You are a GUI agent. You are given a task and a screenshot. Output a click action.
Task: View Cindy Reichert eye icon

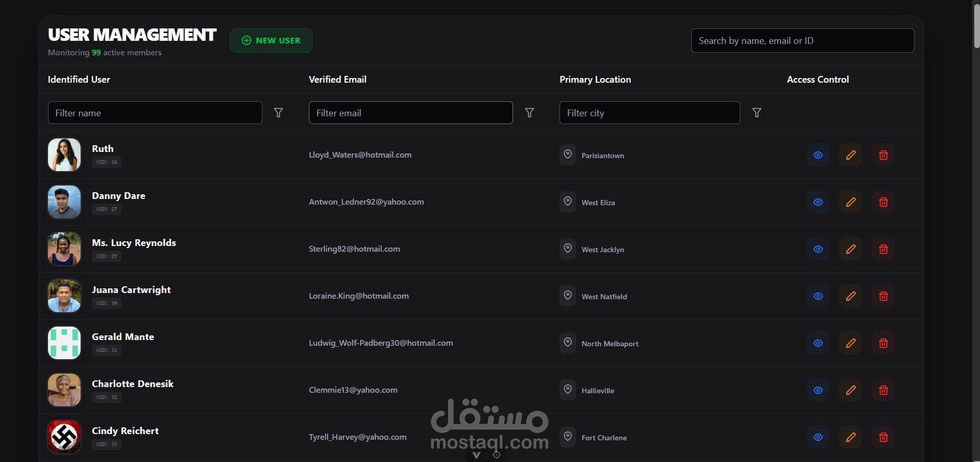[x=818, y=437]
